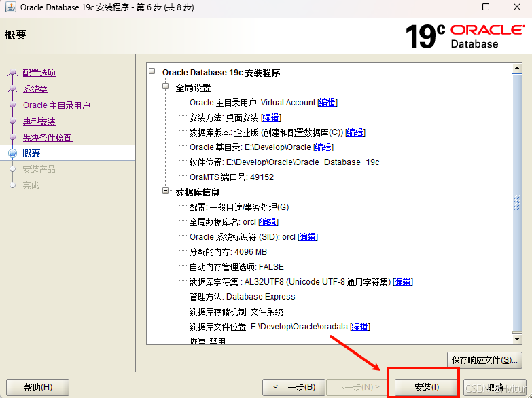Click the scrollbar up arrow in summary pane
This screenshot has width=532, height=398.
click(517, 68)
